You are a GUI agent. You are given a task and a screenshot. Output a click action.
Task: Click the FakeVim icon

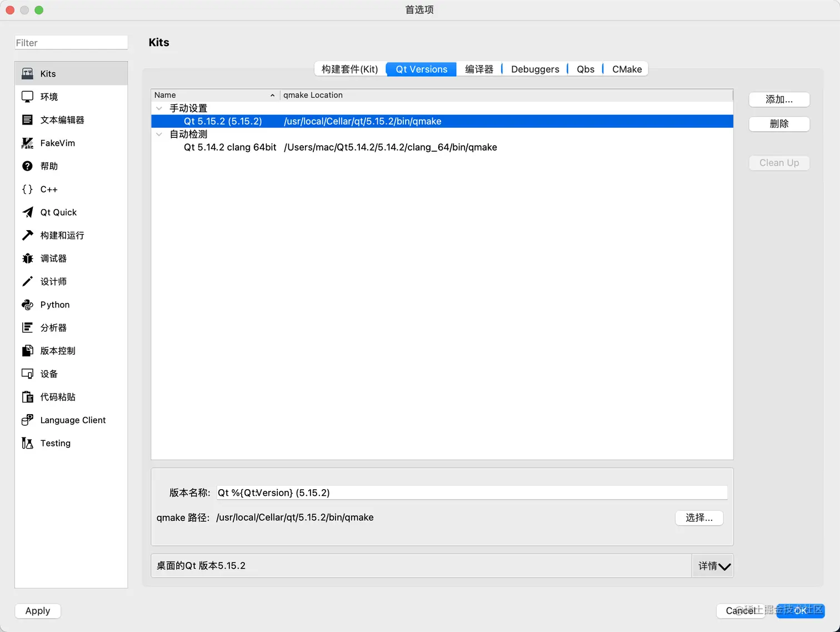[27, 143]
